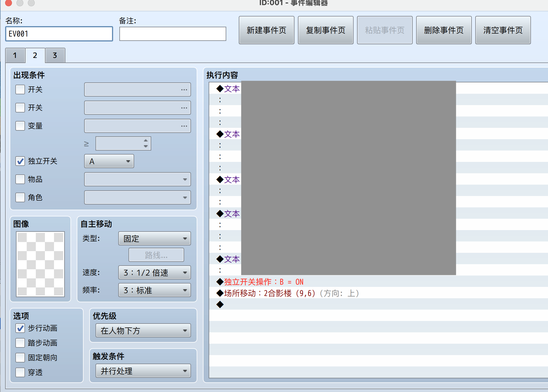548x392 pixels.
Task: Select 独立开关操作：B = ON command
Action: point(378,282)
